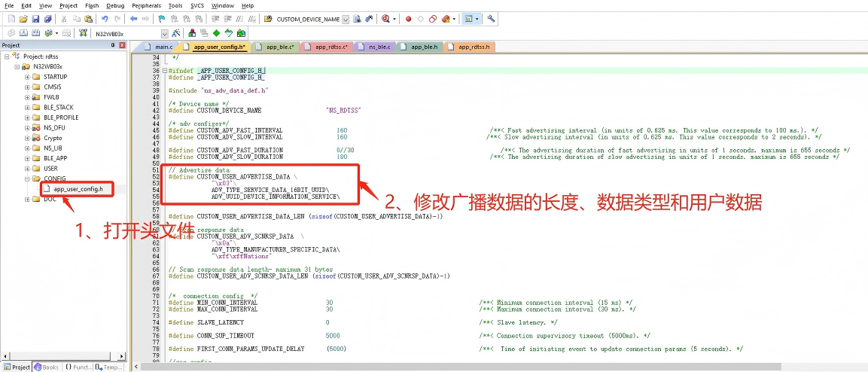The width and height of the screenshot is (868, 372).
Task: Expand the BLE_STACK folder
Action: click(x=27, y=107)
